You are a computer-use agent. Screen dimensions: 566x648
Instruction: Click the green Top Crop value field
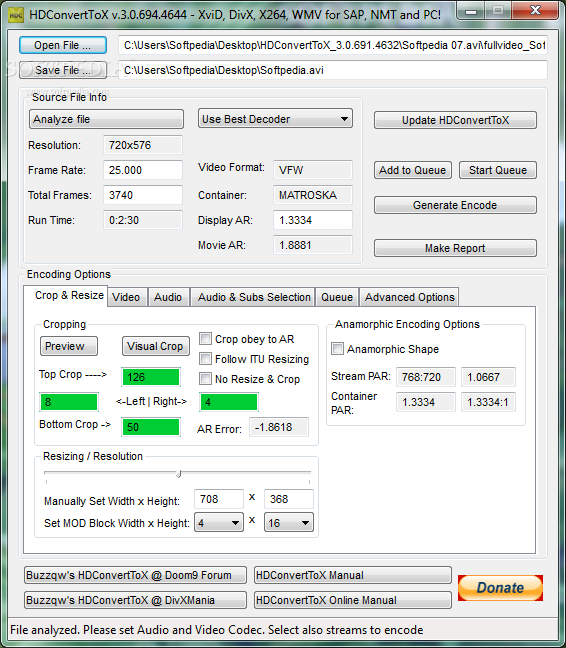[x=151, y=377]
